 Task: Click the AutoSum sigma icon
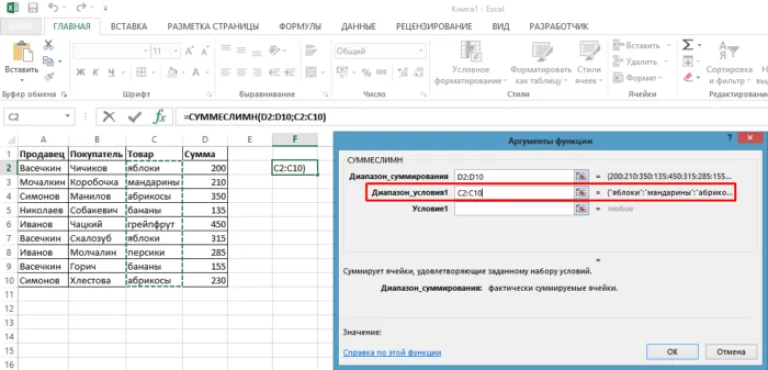[688, 45]
